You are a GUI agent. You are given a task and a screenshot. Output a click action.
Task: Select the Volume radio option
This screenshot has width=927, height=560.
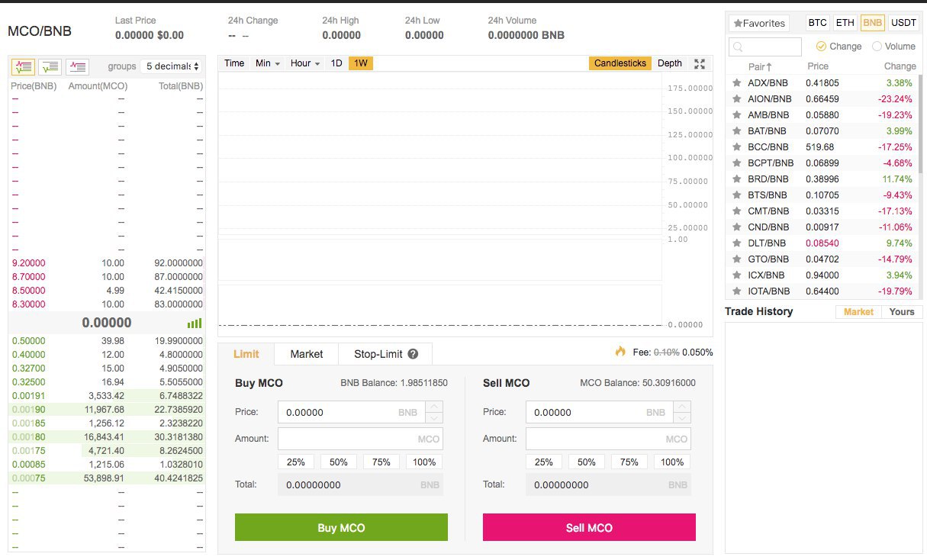coord(877,46)
